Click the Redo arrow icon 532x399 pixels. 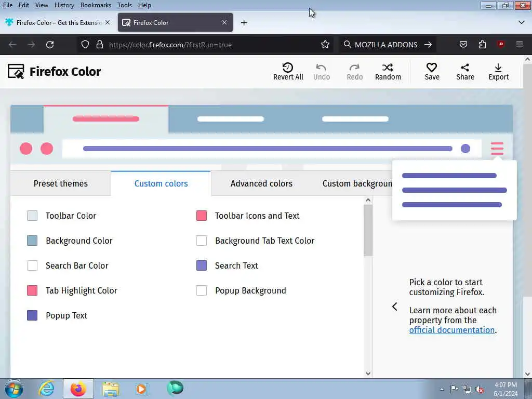(x=354, y=68)
